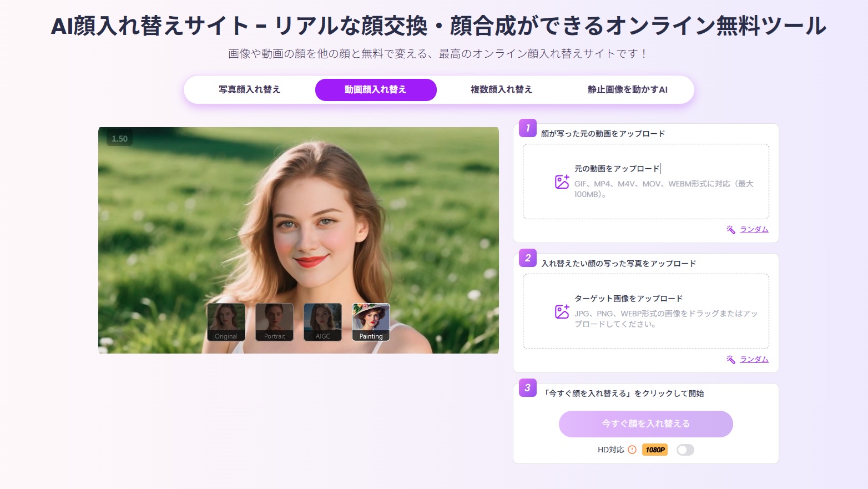Click the target image upload icon
The width and height of the screenshot is (868, 489).
coord(562,311)
